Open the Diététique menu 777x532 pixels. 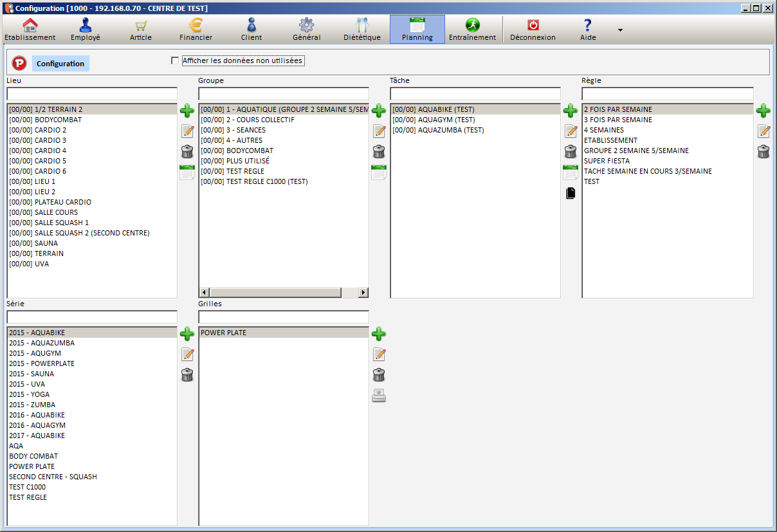pyautogui.click(x=361, y=30)
